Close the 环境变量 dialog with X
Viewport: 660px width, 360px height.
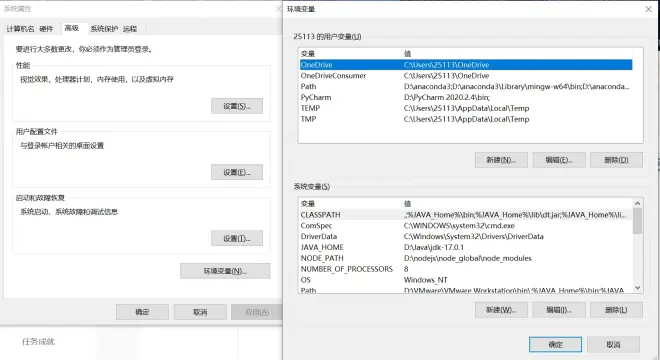(648, 9)
